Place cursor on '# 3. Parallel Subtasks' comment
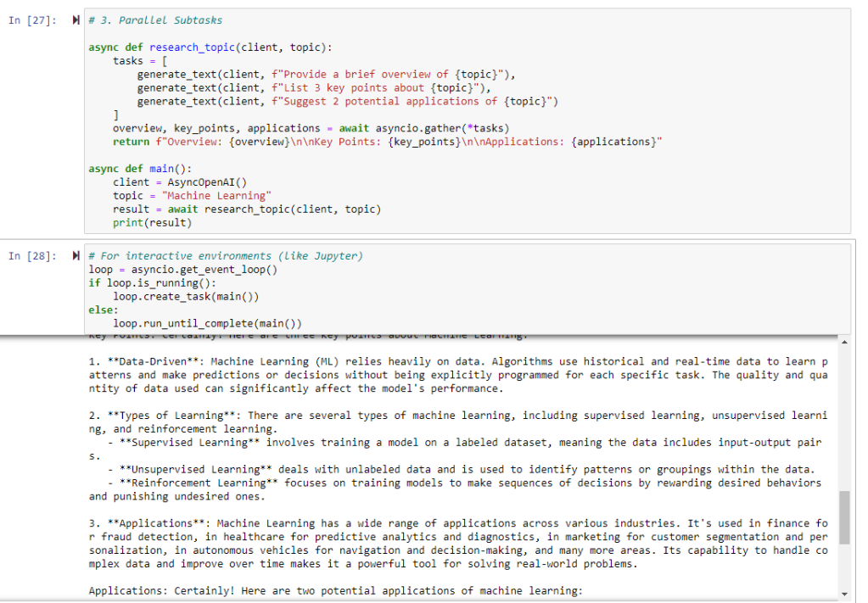Viewport: 868px width, 603px height. (155, 20)
